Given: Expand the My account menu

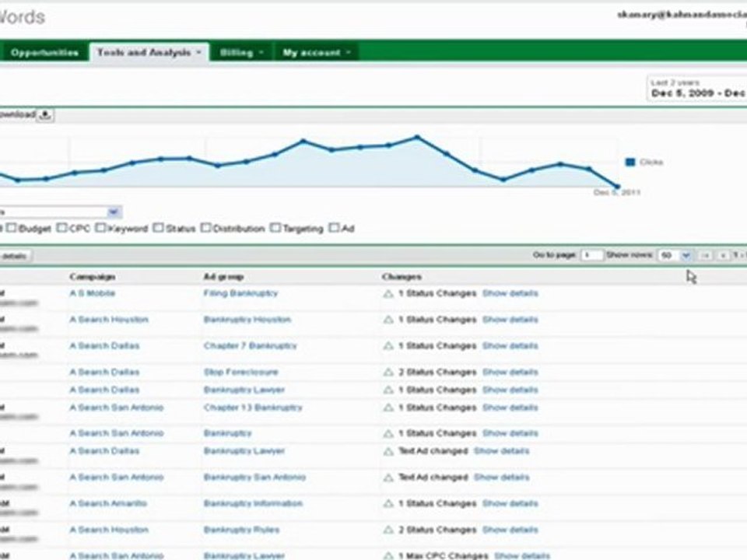Looking at the screenshot, I should (316, 52).
